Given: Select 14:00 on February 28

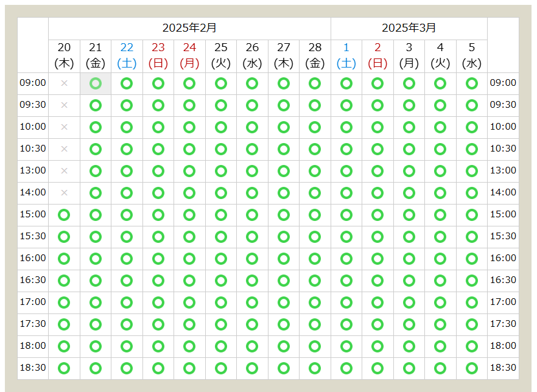Looking at the screenshot, I should click(315, 193).
